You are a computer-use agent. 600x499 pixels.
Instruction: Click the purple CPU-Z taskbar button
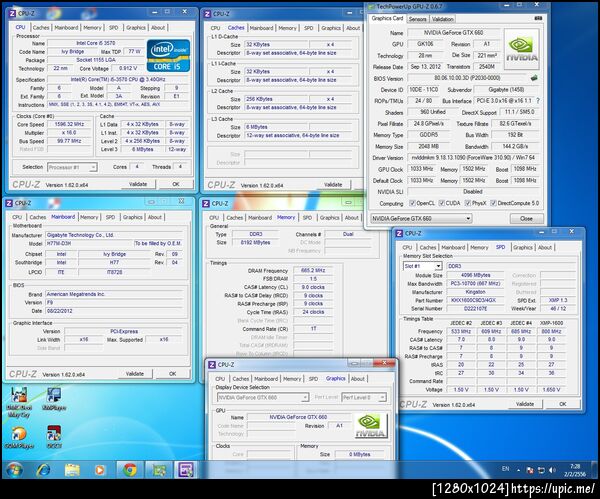(186, 470)
